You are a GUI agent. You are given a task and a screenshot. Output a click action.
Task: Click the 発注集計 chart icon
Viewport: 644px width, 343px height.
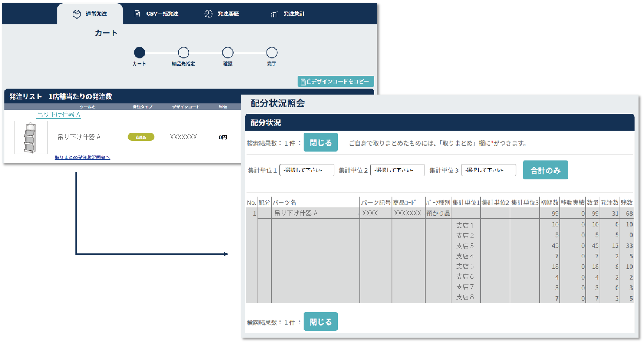click(x=274, y=14)
